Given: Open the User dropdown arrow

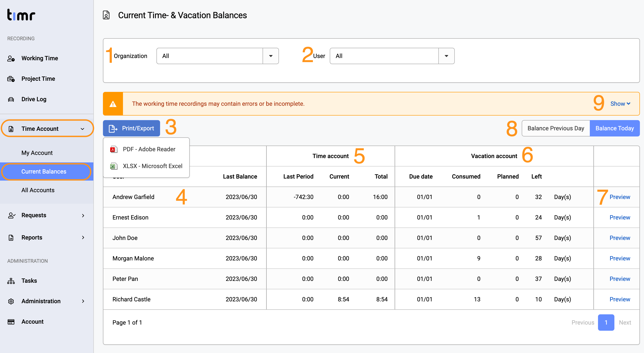Looking at the screenshot, I should [x=447, y=56].
